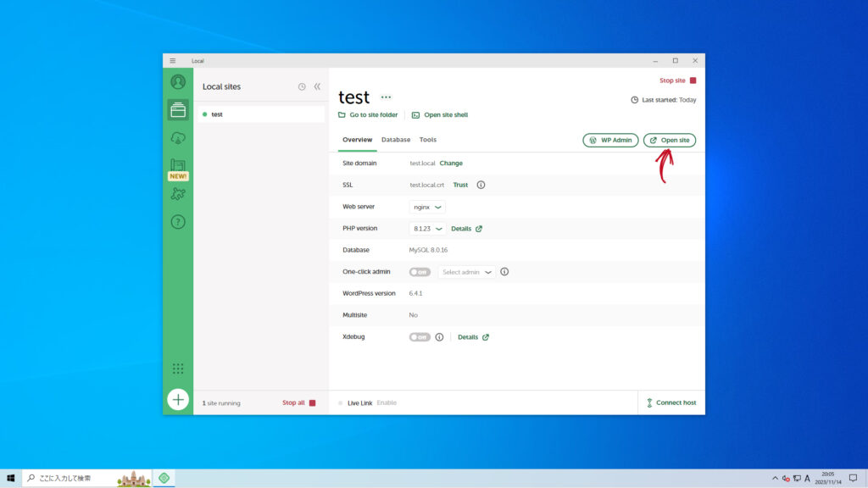Open the PHP version 8.1.23 dropdown
The width and height of the screenshot is (868, 488).
click(x=427, y=229)
